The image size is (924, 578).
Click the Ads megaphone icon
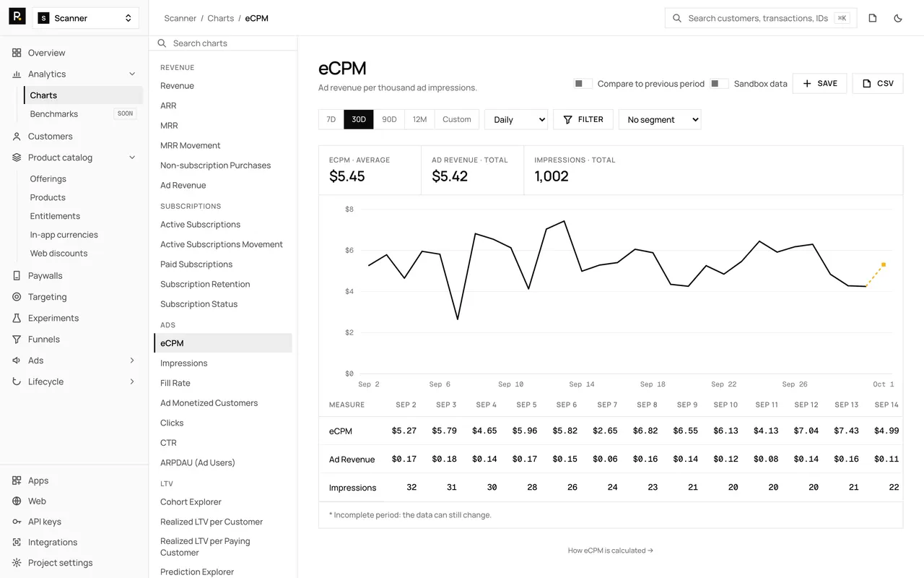coord(17,361)
